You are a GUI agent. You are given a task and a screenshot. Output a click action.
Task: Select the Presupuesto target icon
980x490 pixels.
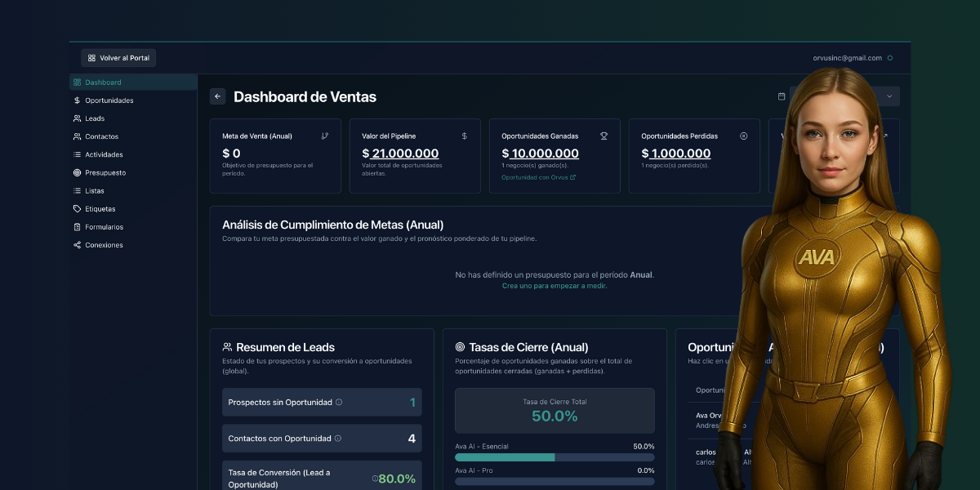(x=78, y=172)
